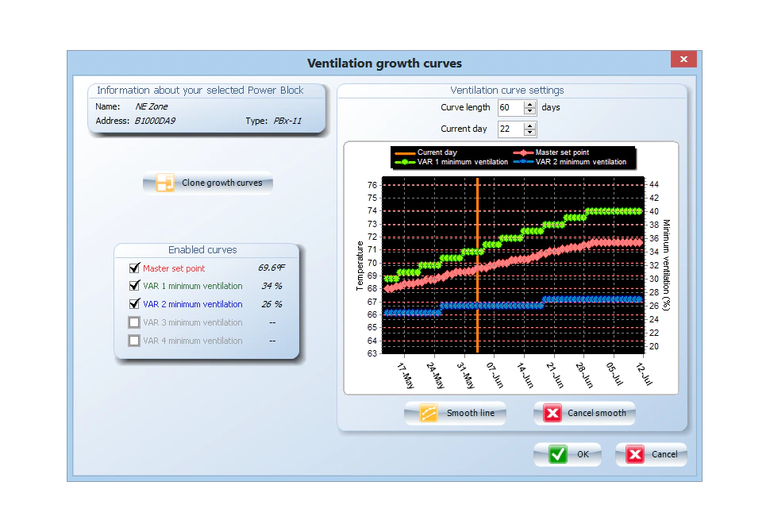Image resolution: width=770 pixels, height=532 pixels.
Task: Click the orange current day line on chart
Action: click(477, 318)
